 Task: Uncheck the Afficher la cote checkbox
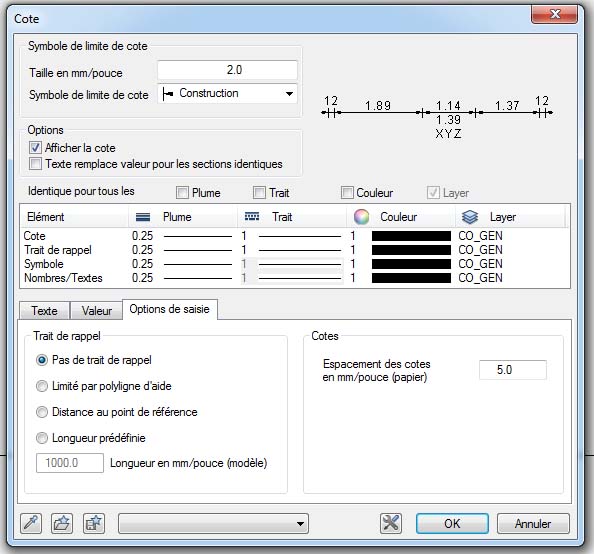(35, 147)
